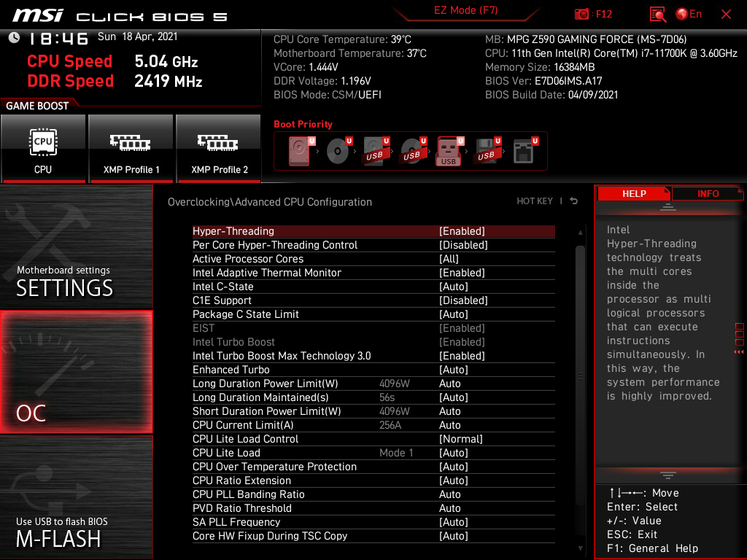Click the GAME BOOST label
Viewport: 747px width, 560px height.
(37, 106)
